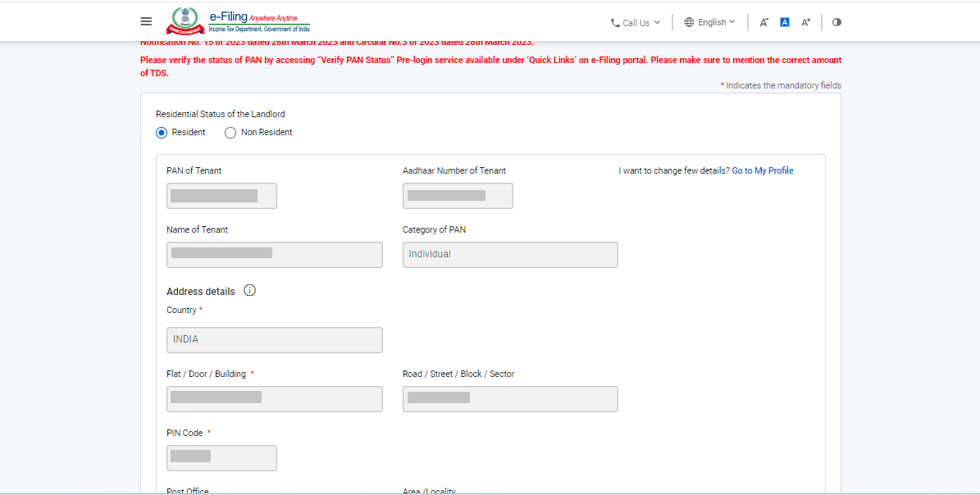Image resolution: width=980 pixels, height=495 pixels.
Task: Open the hamburger navigation menu
Action: (x=146, y=21)
